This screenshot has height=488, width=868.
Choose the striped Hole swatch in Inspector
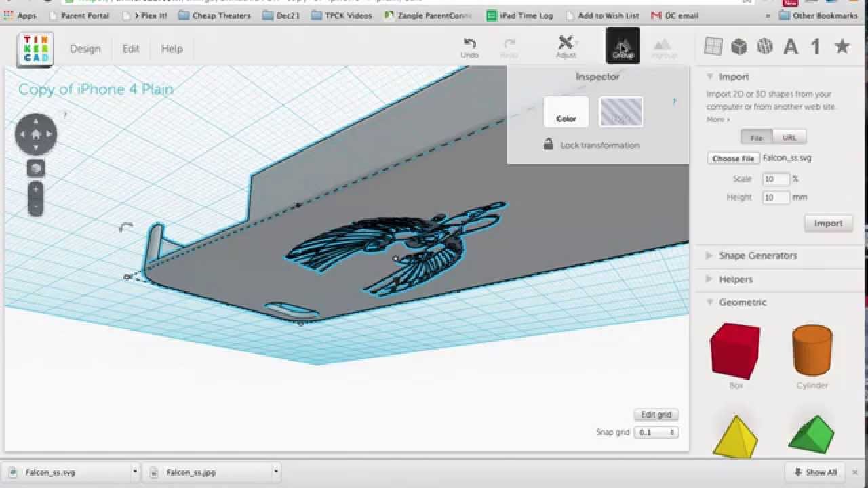620,112
